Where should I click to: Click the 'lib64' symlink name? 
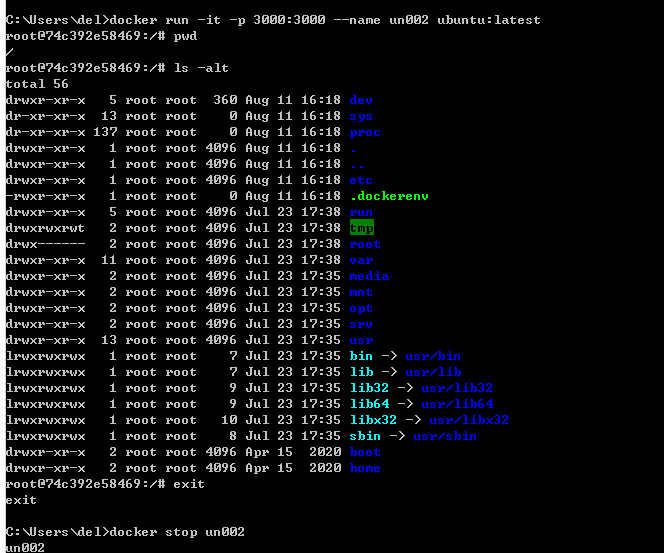point(369,404)
